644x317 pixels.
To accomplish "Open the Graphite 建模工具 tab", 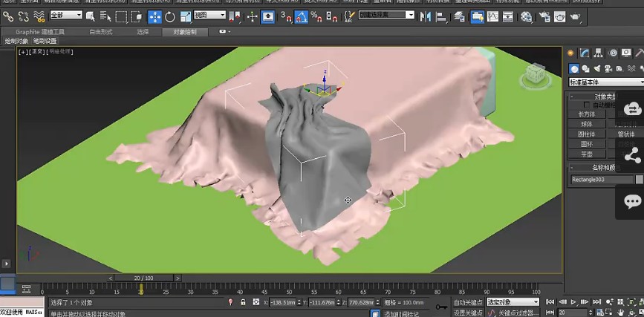I will pos(41,32).
